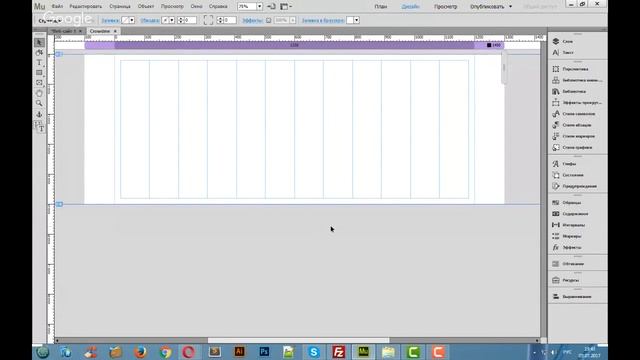Image resolution: width=640 pixels, height=360 pixels.
Task: Click the corner radius stepper arrows
Action: tap(220, 20)
